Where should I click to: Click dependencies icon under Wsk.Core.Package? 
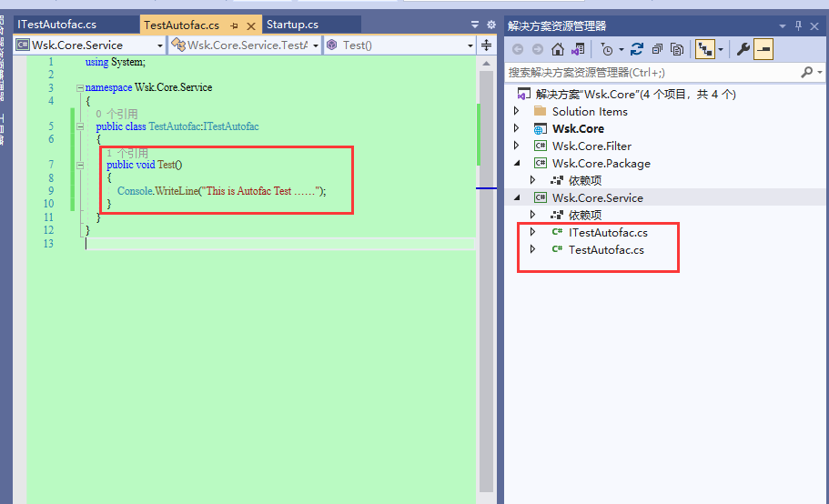tap(556, 181)
